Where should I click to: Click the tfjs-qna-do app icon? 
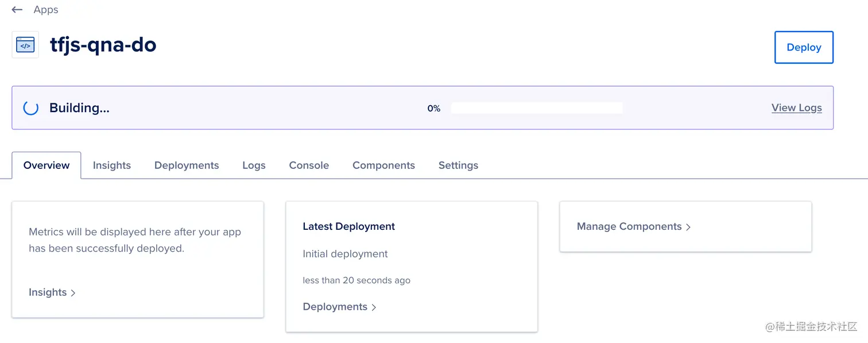coord(25,45)
